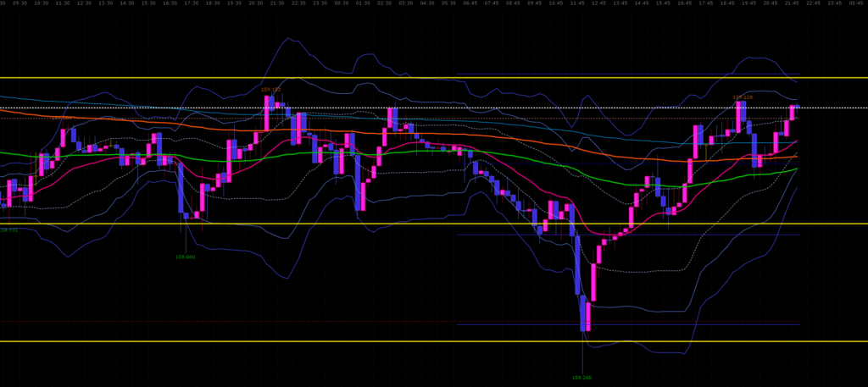
Task: Select the 16:45 time axis label
Action: tap(684, 3)
